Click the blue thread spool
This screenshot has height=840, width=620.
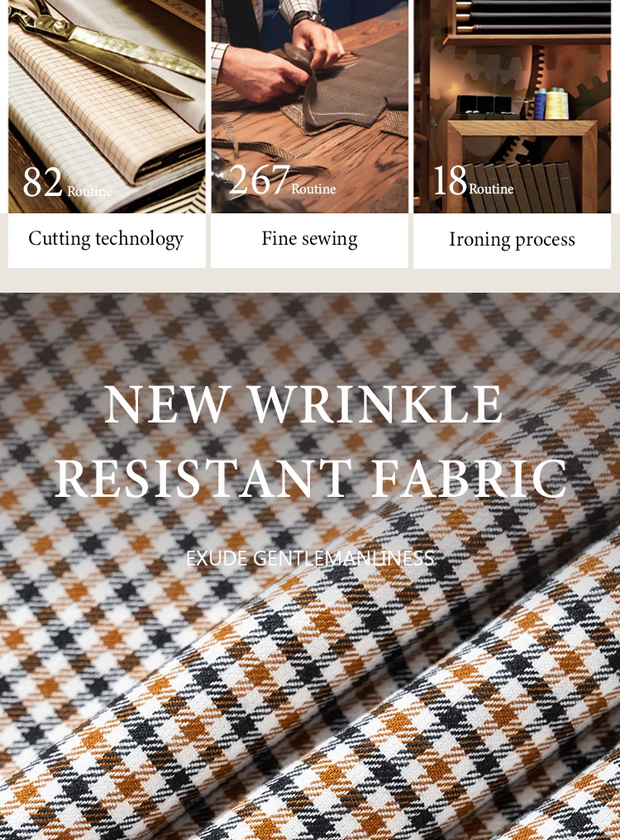pos(540,104)
